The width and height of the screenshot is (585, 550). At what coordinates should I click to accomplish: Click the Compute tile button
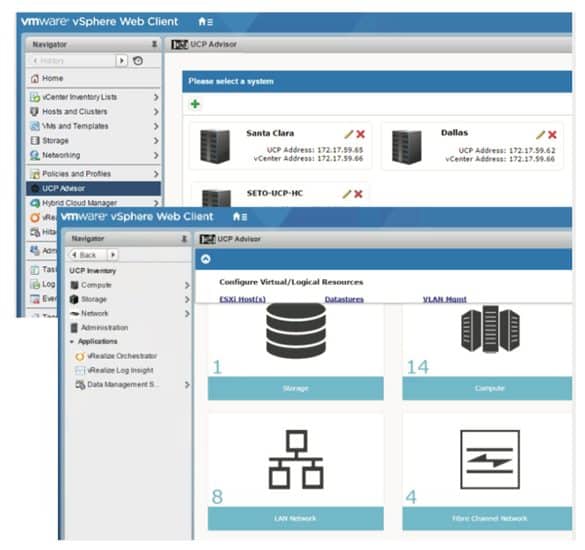(x=487, y=388)
